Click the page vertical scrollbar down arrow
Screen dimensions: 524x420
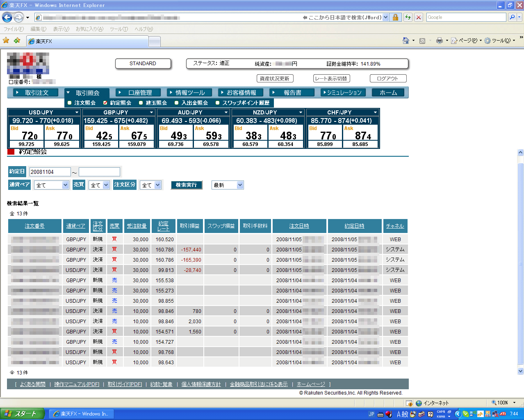coord(521,371)
